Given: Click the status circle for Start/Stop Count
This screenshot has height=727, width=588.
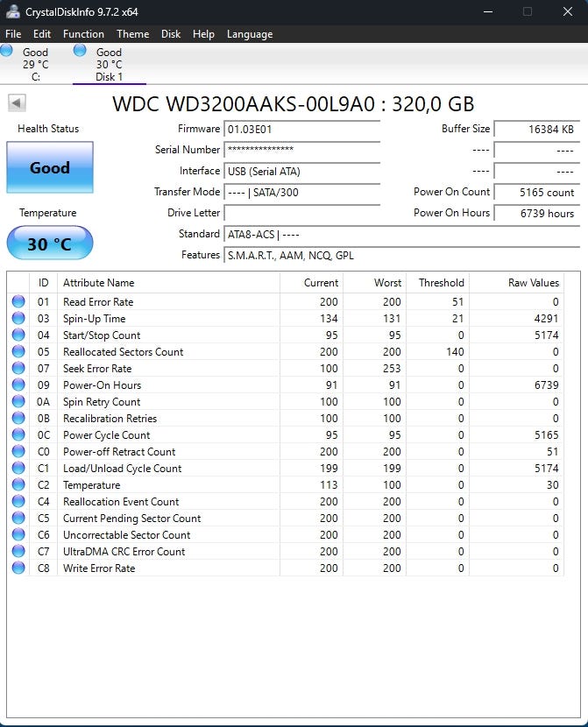Looking at the screenshot, I should coord(18,335).
